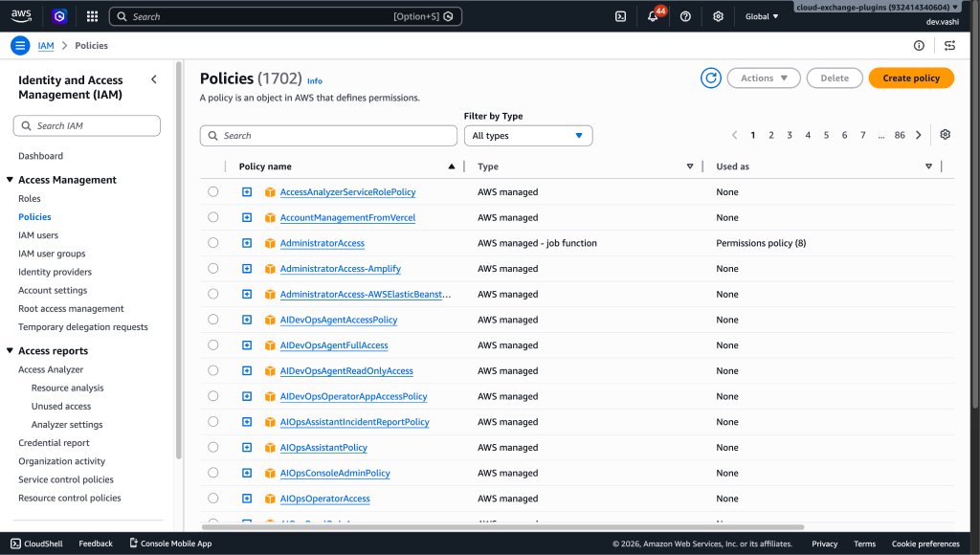Open Roles in IAM sidebar
980x555 pixels.
(30, 199)
